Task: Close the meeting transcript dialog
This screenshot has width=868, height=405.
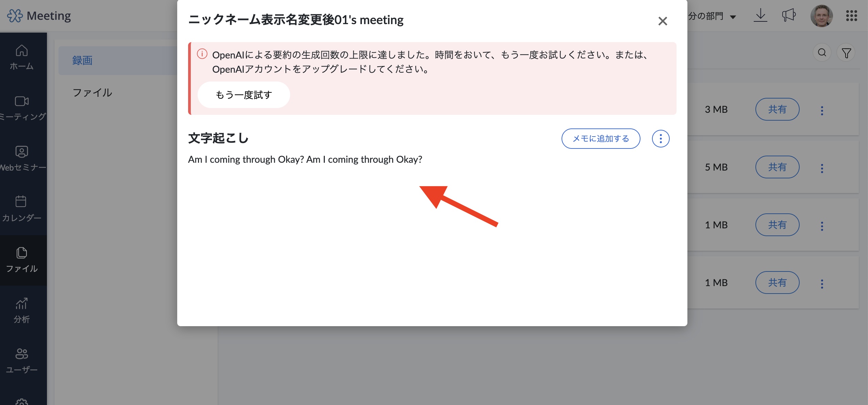Action: coord(662,21)
